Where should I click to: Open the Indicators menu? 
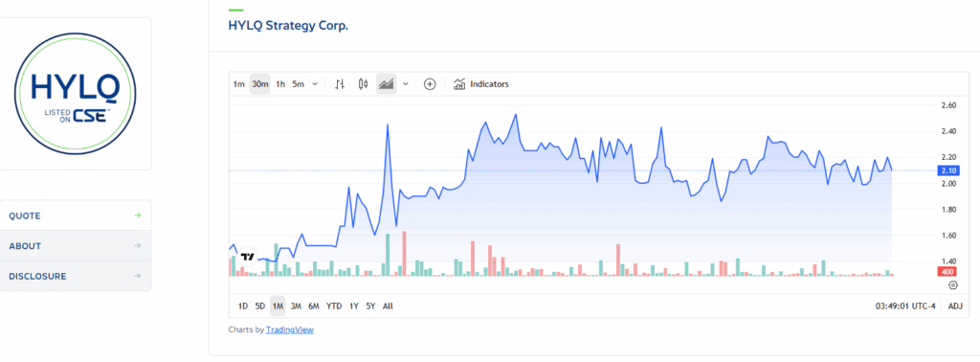(x=481, y=83)
